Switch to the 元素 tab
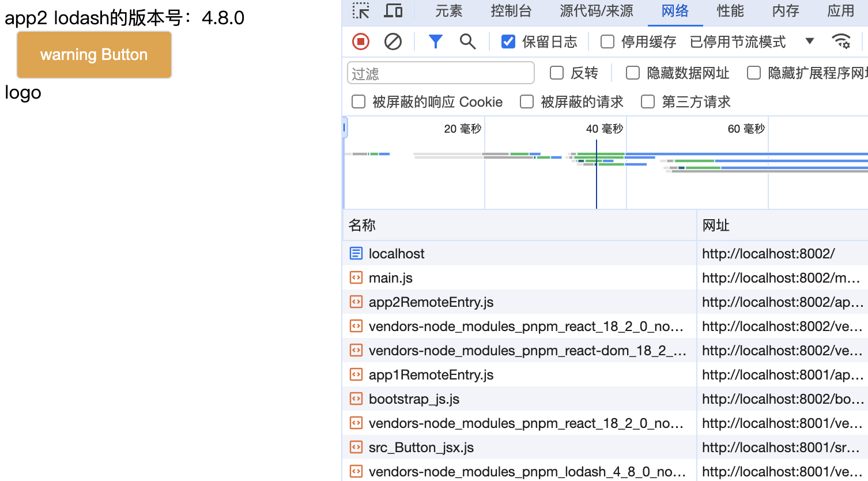The height and width of the screenshot is (481, 868). 449,11
